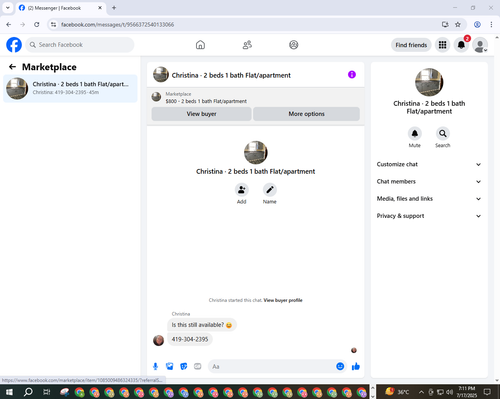Open the clock showing 7:11 PM
The image size is (500, 399).
click(467, 392)
